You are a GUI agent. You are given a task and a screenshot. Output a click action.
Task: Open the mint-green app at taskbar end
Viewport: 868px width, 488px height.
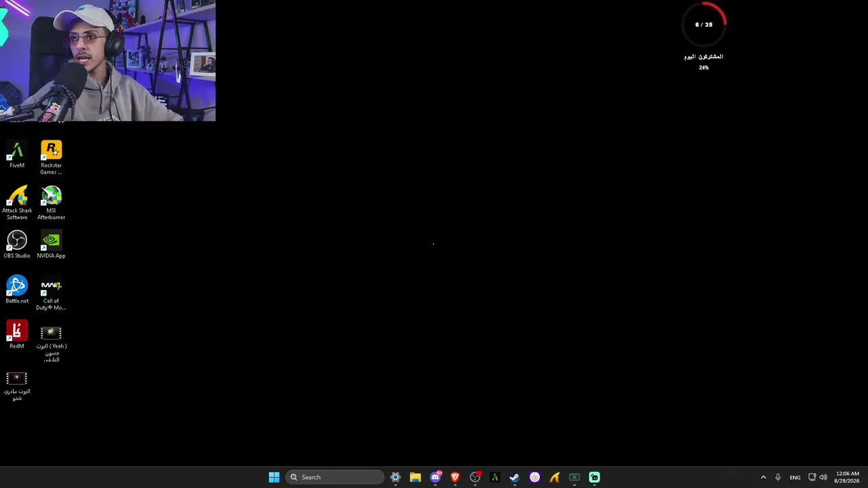[x=594, y=477]
